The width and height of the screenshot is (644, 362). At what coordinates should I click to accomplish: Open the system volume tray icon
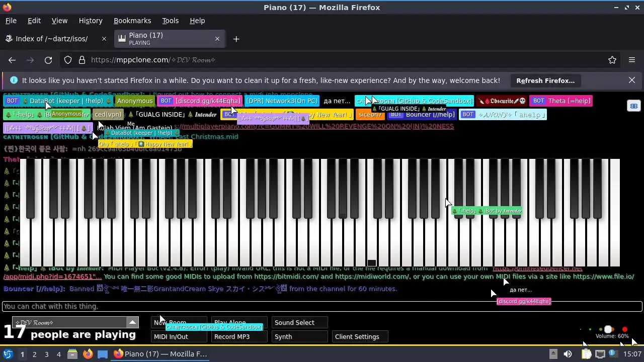(x=568, y=354)
